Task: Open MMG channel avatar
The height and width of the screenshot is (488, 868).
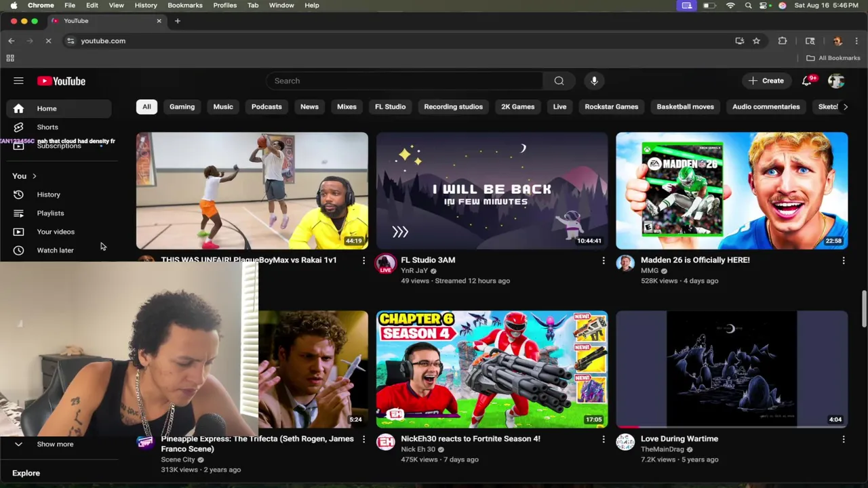Action: [625, 263]
